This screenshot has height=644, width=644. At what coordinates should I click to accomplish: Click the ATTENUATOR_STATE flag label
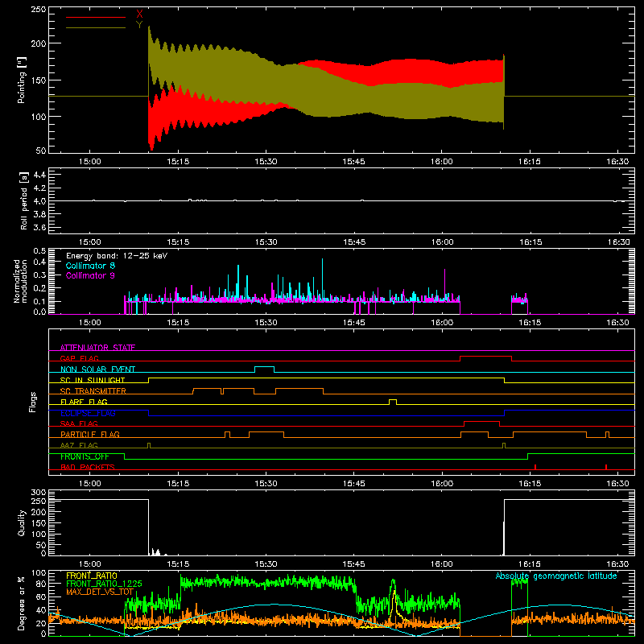pos(97,348)
